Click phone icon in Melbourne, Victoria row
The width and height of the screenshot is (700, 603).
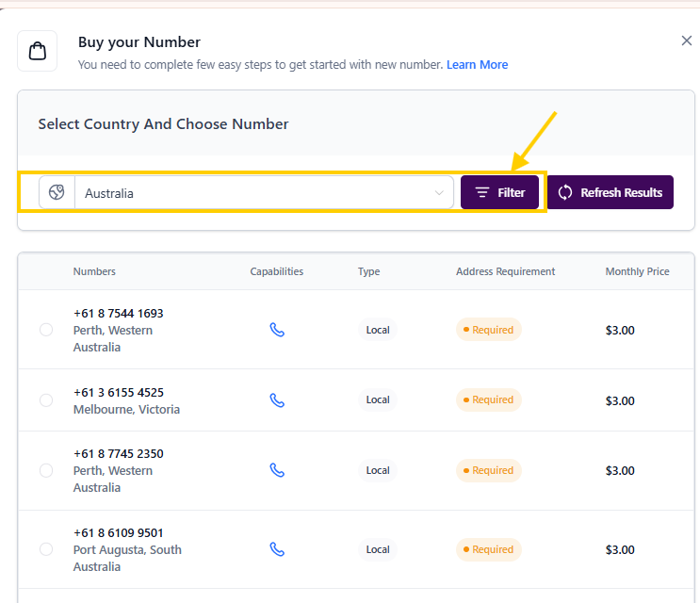277,400
